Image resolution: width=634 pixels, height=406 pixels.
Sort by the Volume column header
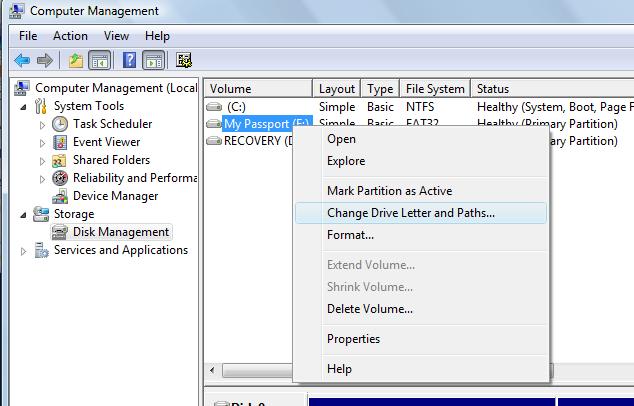click(258, 89)
